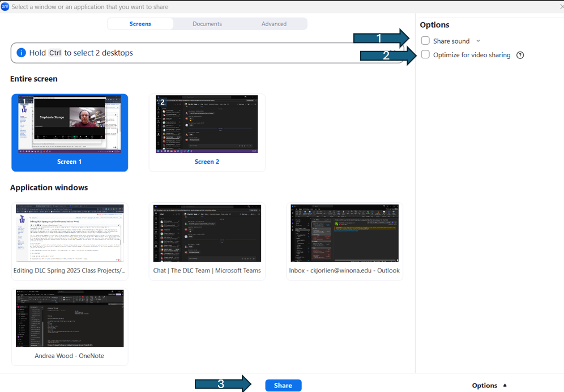Enable the Share sound checkbox

pos(425,41)
